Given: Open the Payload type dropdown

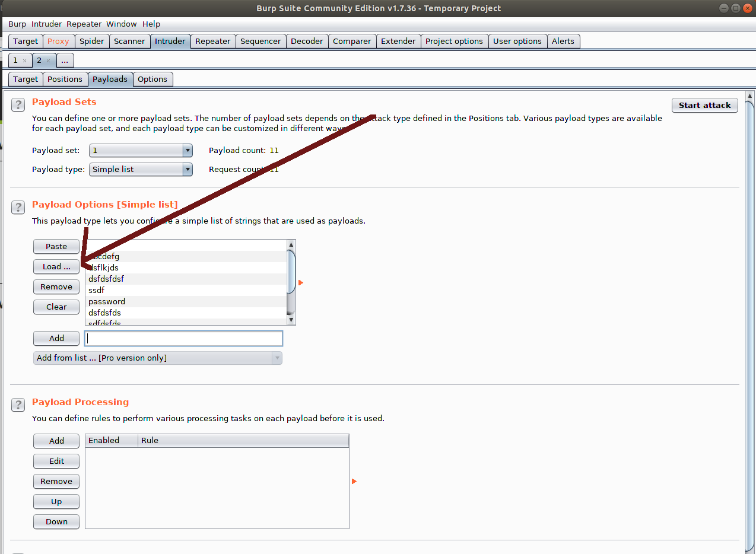Looking at the screenshot, I should point(141,170).
